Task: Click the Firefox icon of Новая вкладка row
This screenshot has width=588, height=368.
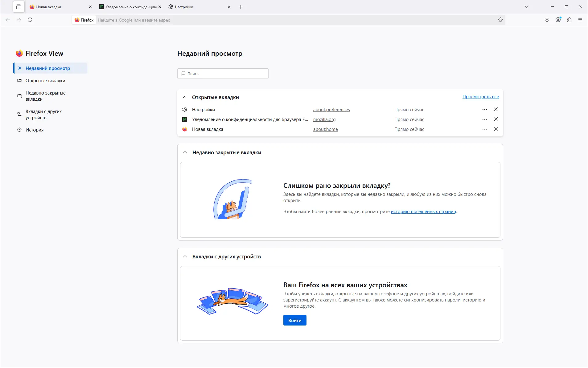Action: pyautogui.click(x=185, y=129)
